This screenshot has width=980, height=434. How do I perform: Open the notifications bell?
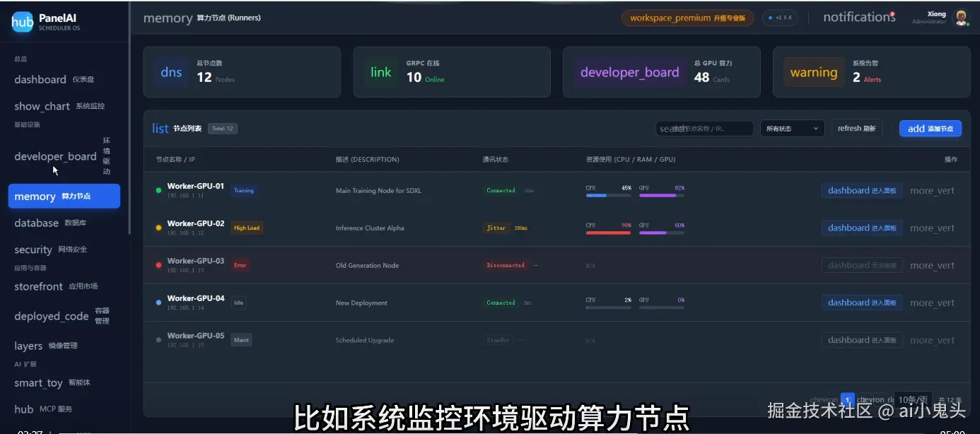859,17
